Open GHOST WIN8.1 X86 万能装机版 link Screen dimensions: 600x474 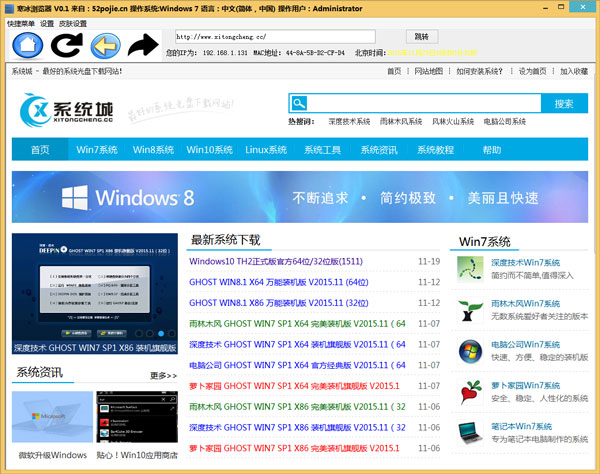tap(279, 303)
